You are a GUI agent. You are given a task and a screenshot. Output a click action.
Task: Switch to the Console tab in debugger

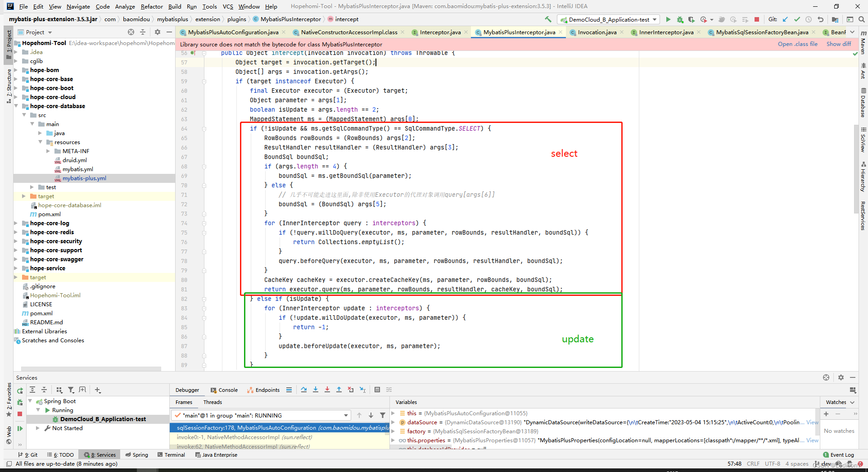tap(224, 390)
